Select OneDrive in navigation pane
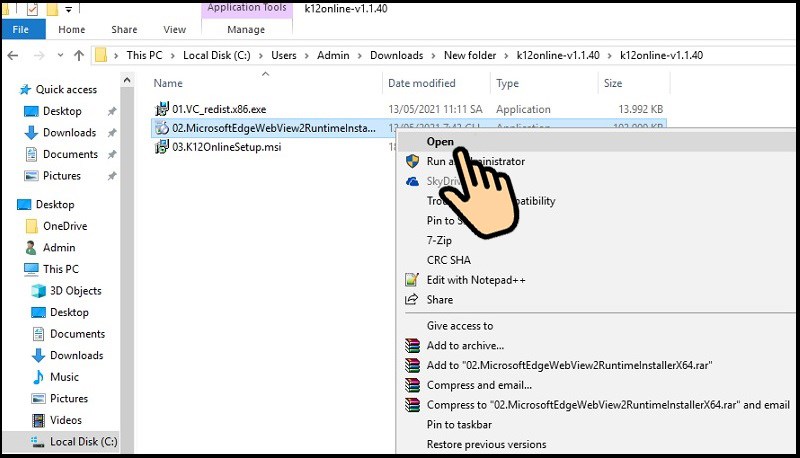Viewport: 800px width, 458px height. tap(65, 226)
